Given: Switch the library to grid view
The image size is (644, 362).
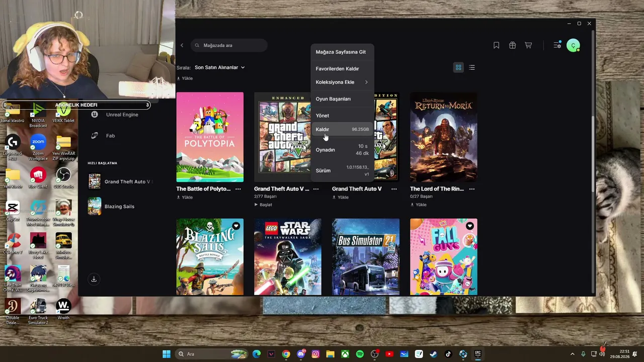Looking at the screenshot, I should (x=458, y=67).
